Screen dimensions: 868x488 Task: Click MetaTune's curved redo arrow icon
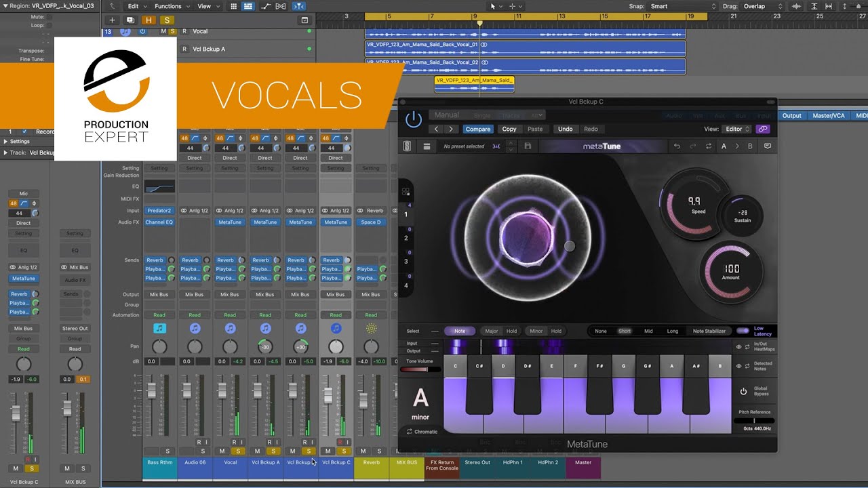692,146
